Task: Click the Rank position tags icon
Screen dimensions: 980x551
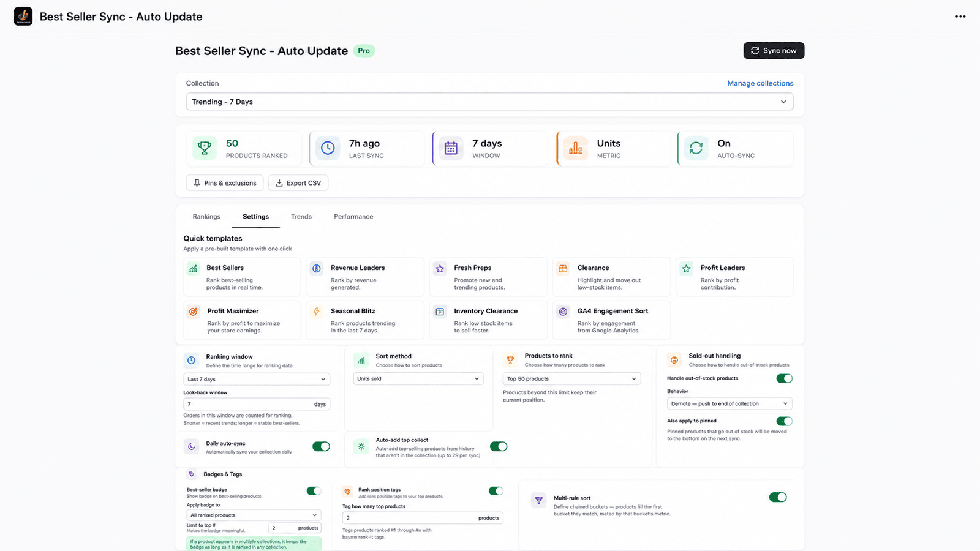Action: (x=347, y=491)
